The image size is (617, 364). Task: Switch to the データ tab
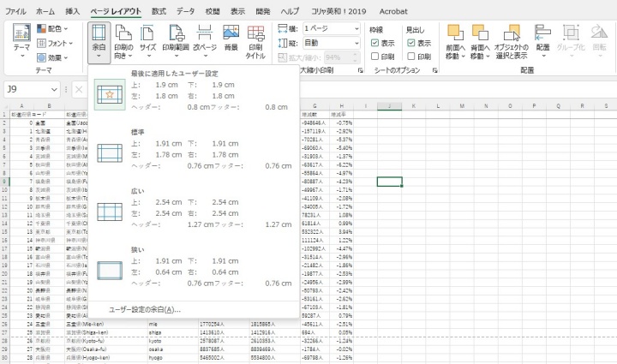click(x=185, y=11)
